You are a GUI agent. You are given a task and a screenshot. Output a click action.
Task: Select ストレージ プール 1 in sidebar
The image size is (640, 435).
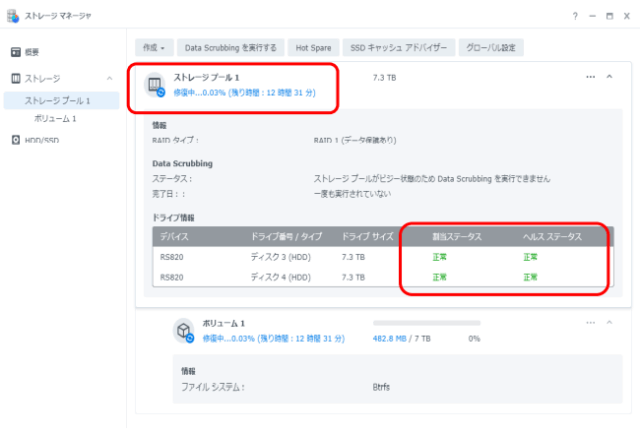pos(58,100)
